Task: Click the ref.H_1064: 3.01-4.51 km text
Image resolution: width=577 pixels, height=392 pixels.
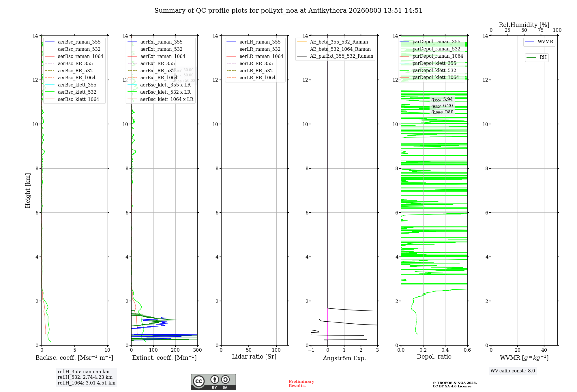Action: [87, 383]
